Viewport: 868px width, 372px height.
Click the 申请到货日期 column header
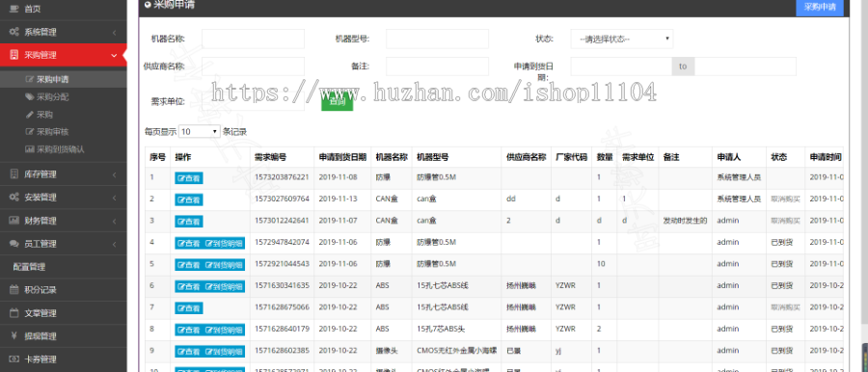coord(342,157)
